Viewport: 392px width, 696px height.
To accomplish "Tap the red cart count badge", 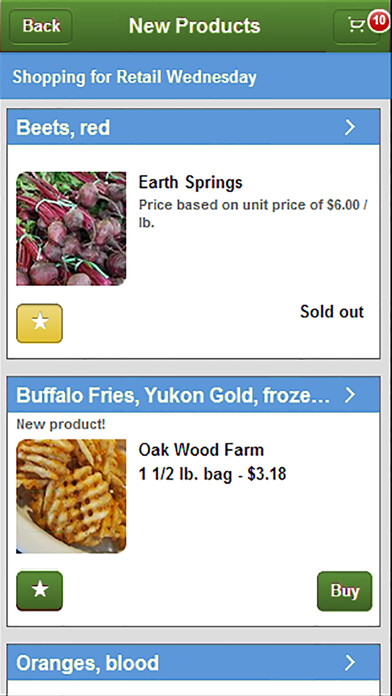I will click(379, 21).
